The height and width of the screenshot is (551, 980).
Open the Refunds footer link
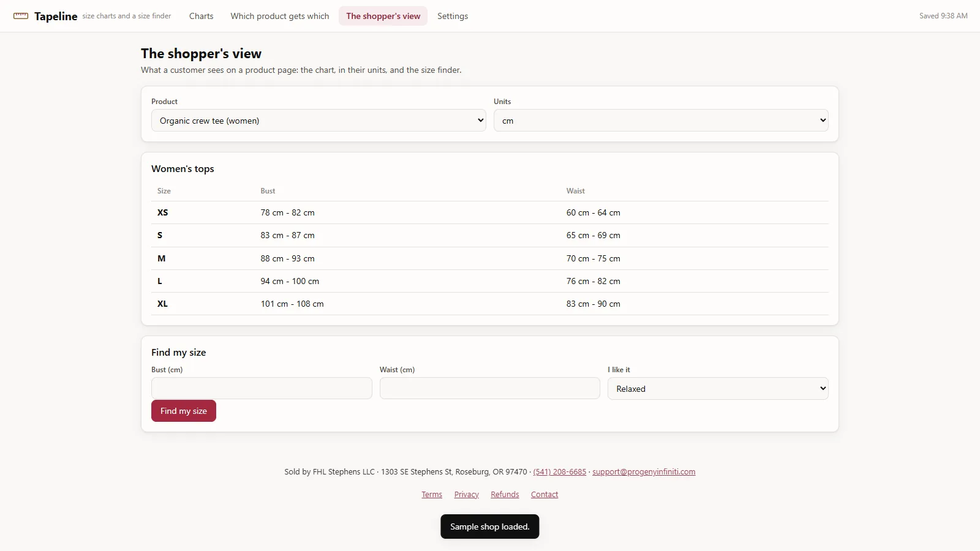tap(505, 495)
